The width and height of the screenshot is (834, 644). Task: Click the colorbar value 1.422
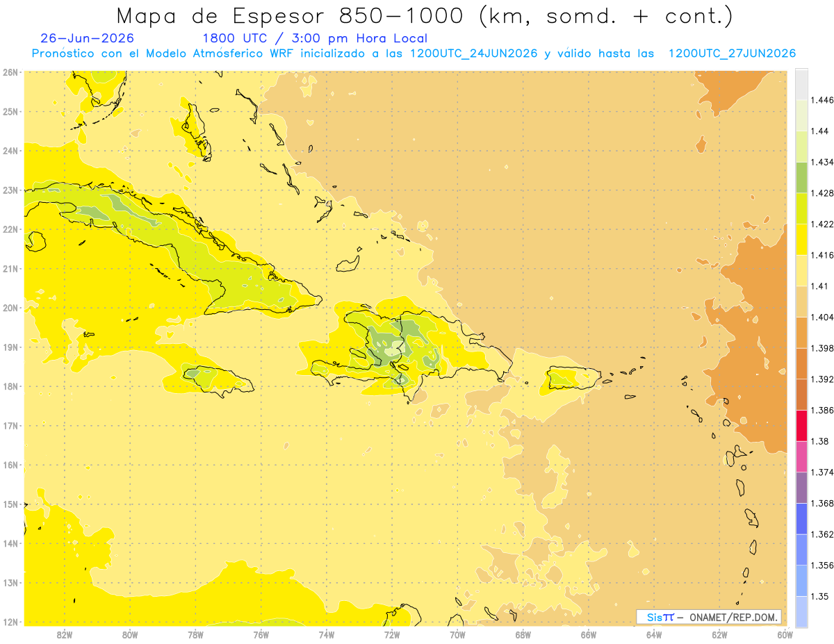click(x=824, y=224)
